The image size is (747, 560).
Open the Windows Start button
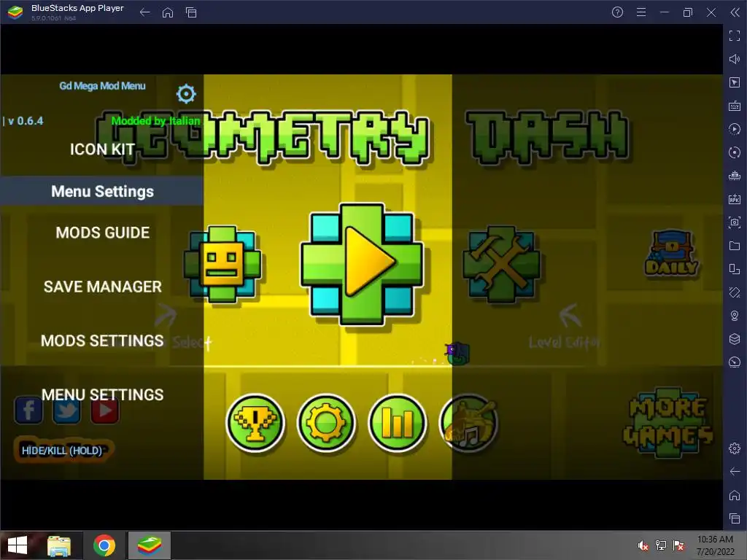(18, 545)
